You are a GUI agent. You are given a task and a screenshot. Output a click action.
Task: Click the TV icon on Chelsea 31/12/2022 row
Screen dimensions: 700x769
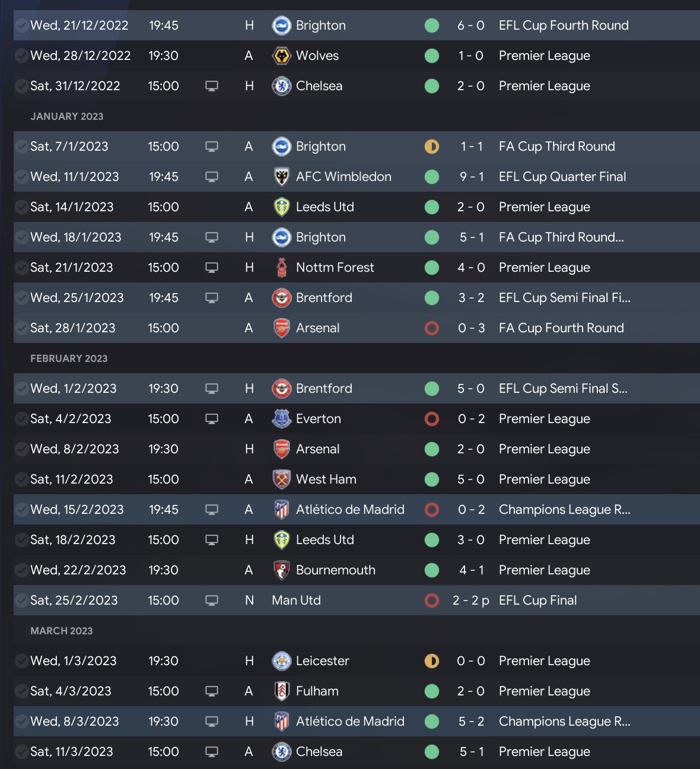click(x=212, y=86)
